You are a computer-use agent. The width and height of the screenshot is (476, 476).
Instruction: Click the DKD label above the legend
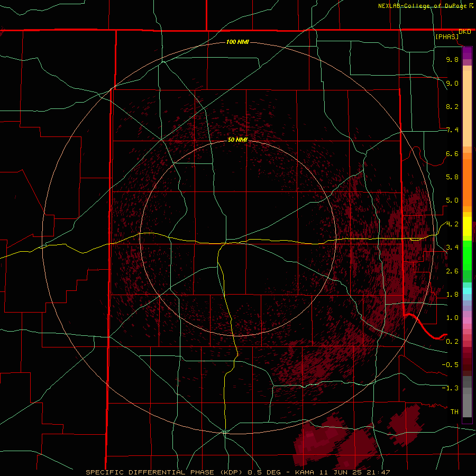(465, 32)
